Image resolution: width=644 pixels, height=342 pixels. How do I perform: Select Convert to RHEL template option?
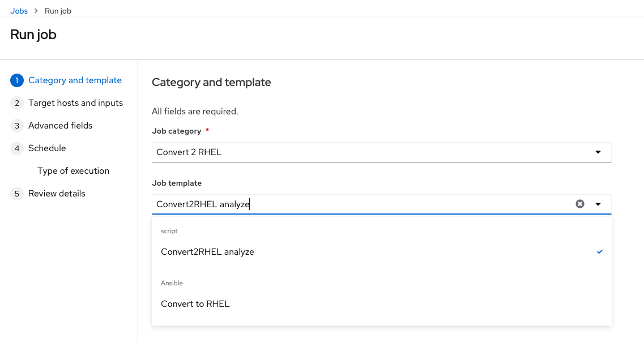(x=382, y=304)
